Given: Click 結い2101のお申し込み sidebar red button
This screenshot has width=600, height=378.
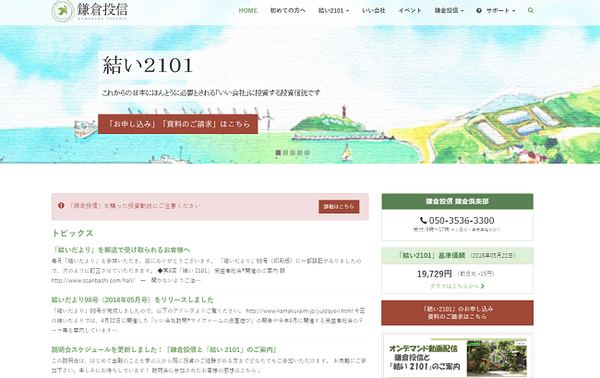Looking at the screenshot, I should pos(457,313).
